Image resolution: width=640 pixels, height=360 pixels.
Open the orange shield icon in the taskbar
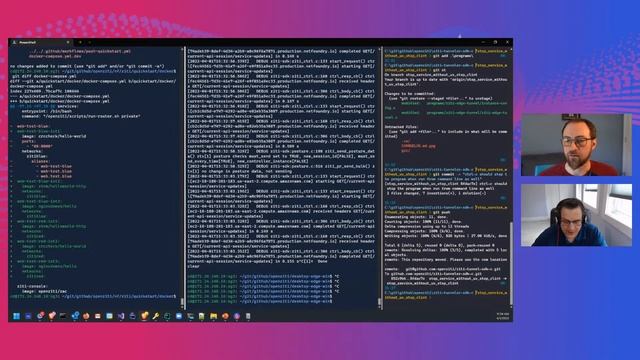point(144,316)
